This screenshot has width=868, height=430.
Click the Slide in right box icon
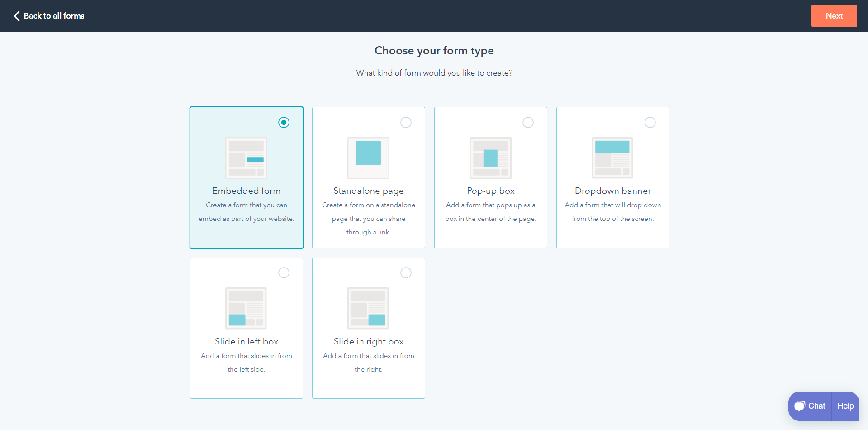tap(368, 308)
